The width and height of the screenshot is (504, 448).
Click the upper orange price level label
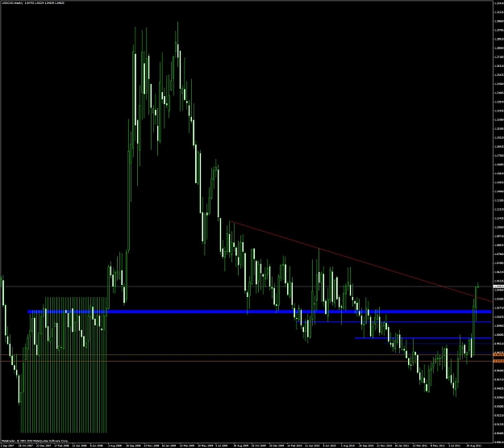[x=498, y=354]
